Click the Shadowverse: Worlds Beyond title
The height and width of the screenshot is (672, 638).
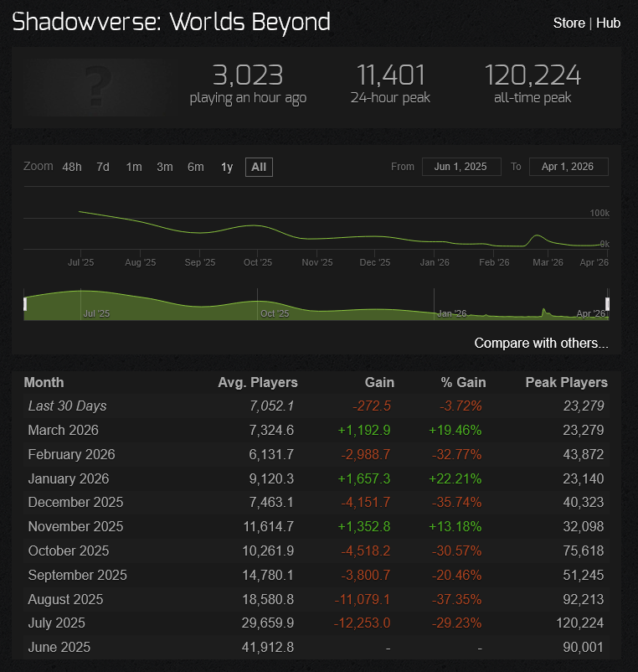tap(172, 23)
